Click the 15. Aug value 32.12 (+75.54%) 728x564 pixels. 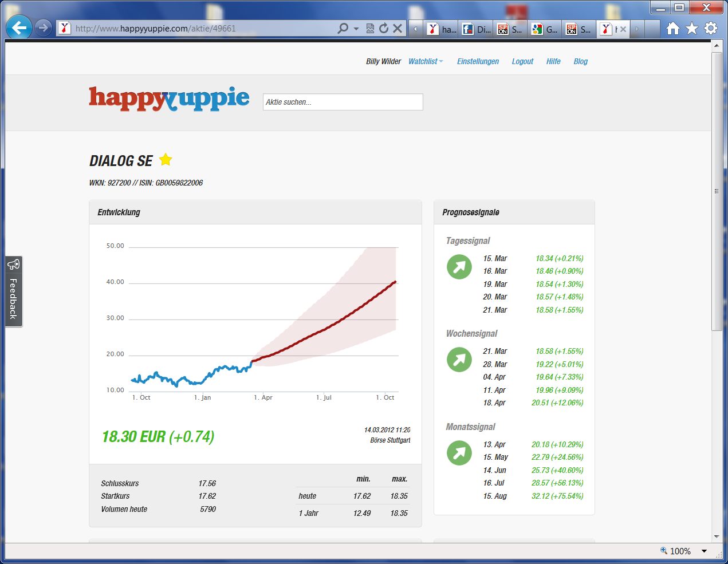click(557, 496)
